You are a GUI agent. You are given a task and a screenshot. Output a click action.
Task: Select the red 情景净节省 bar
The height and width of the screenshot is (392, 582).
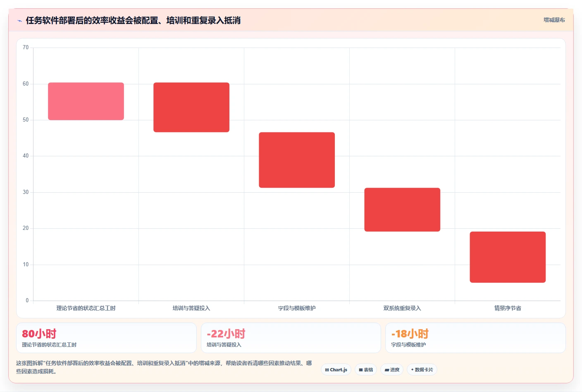click(x=508, y=257)
